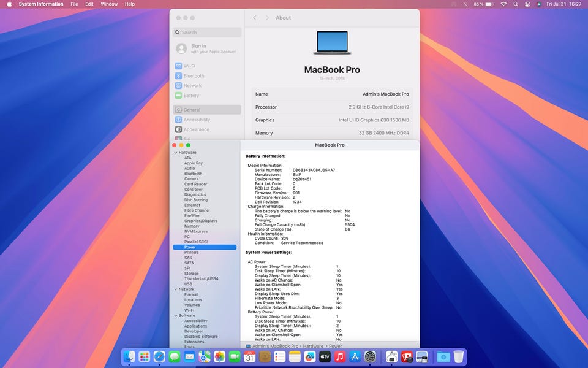The width and height of the screenshot is (588, 368).
Task: Select Appearance in System Settings sidebar
Action: [x=207, y=129]
